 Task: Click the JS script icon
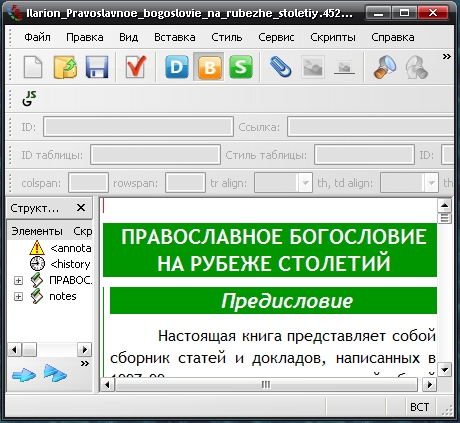pos(29,99)
